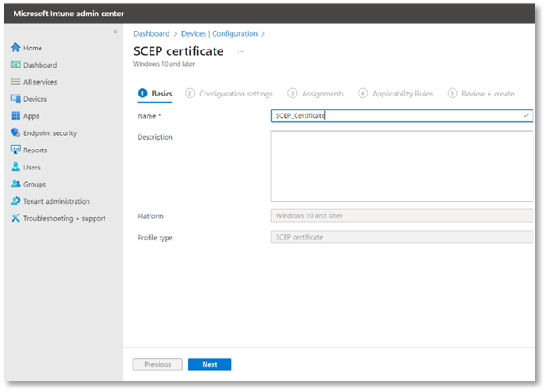Open the Endpoint security shield icon
Screen dimensions: 547x392
point(15,133)
